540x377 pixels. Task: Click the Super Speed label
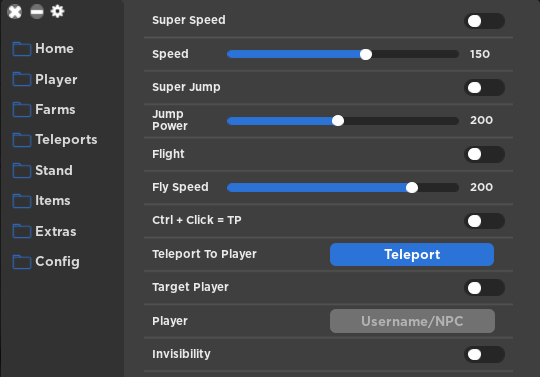pos(189,20)
